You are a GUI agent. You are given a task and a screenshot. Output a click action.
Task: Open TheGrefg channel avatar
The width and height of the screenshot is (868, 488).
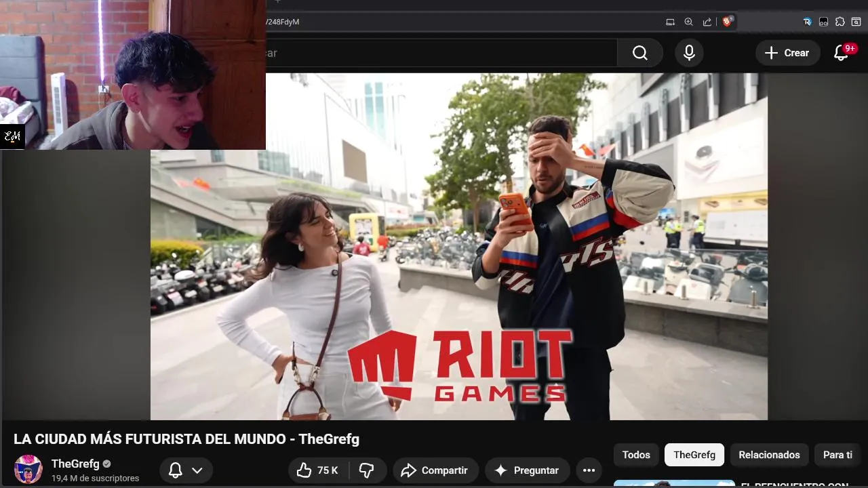pyautogui.click(x=28, y=470)
